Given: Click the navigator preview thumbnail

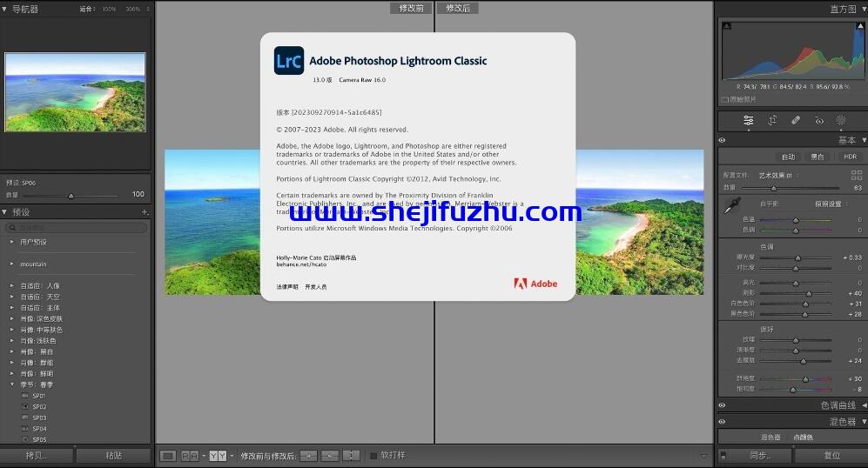Looking at the screenshot, I should tap(75, 92).
